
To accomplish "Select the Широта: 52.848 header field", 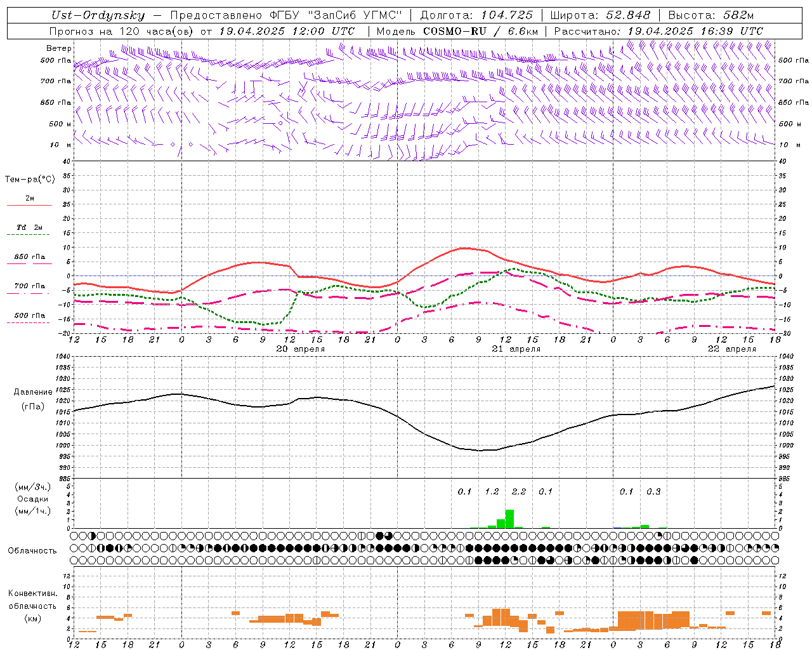I will 600,15.
